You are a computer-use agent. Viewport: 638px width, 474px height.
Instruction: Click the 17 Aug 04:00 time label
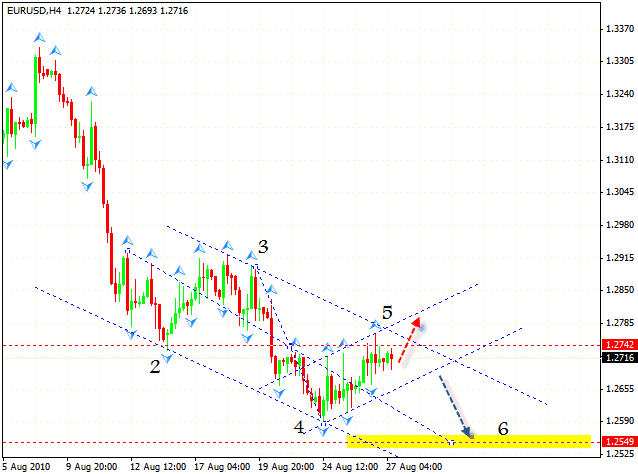[x=222, y=466]
